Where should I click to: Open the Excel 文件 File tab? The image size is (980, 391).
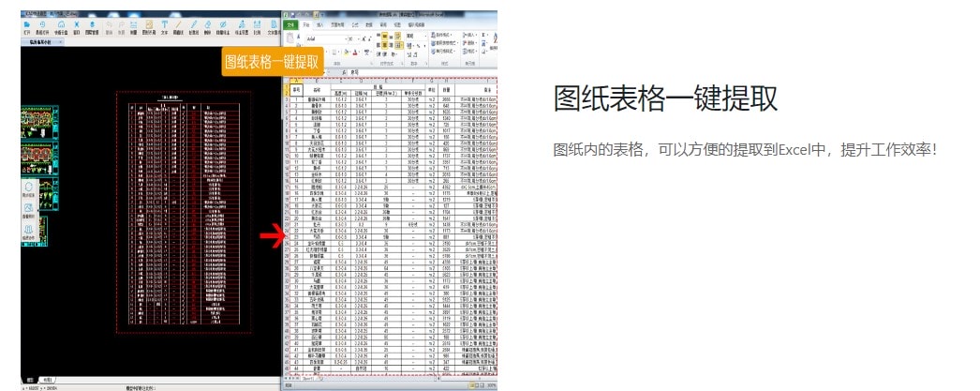(290, 25)
